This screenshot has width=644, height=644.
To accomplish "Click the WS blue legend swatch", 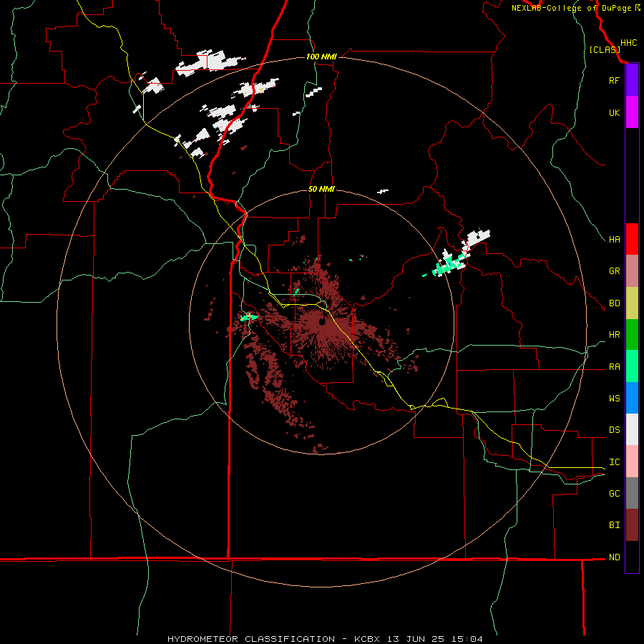I will (632, 398).
